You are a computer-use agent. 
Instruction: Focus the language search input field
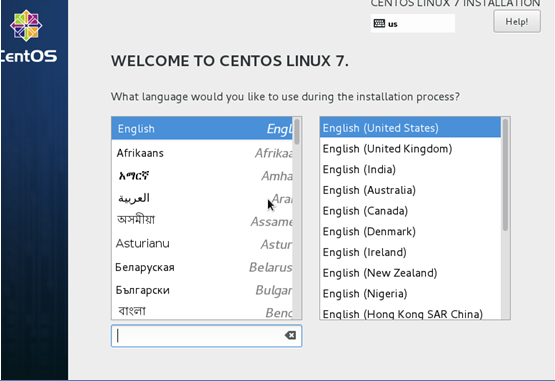(x=206, y=336)
